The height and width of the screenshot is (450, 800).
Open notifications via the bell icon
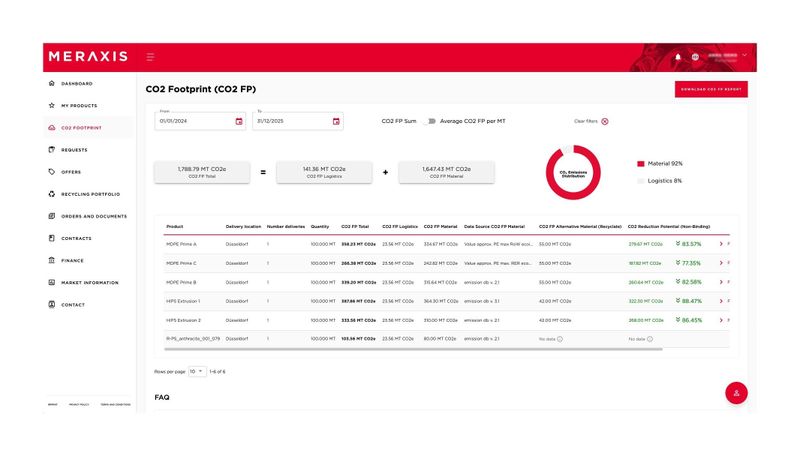pos(678,57)
